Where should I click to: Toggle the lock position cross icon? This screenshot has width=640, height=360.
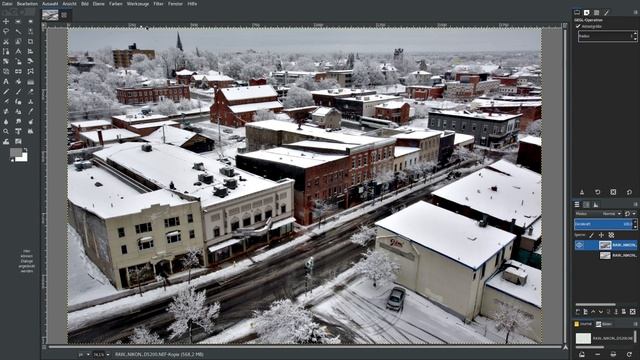click(601, 235)
